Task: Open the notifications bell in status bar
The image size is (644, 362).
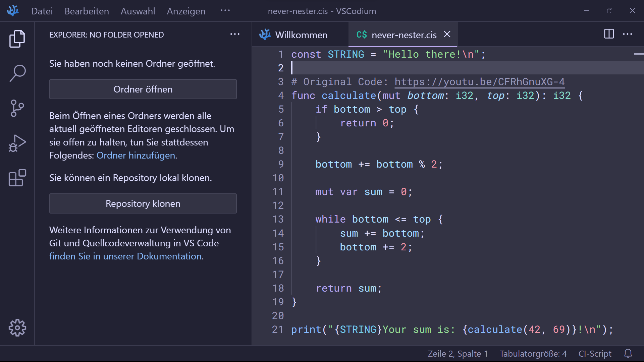Action: click(628, 353)
